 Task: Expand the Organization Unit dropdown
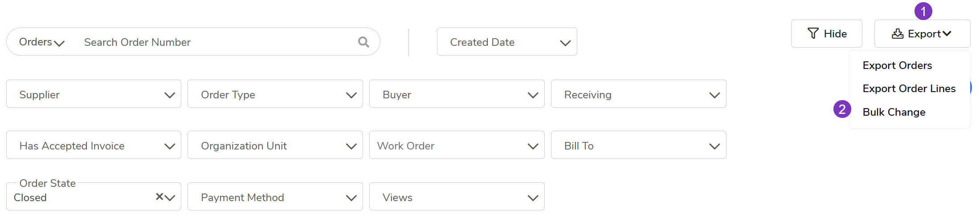tap(275, 145)
